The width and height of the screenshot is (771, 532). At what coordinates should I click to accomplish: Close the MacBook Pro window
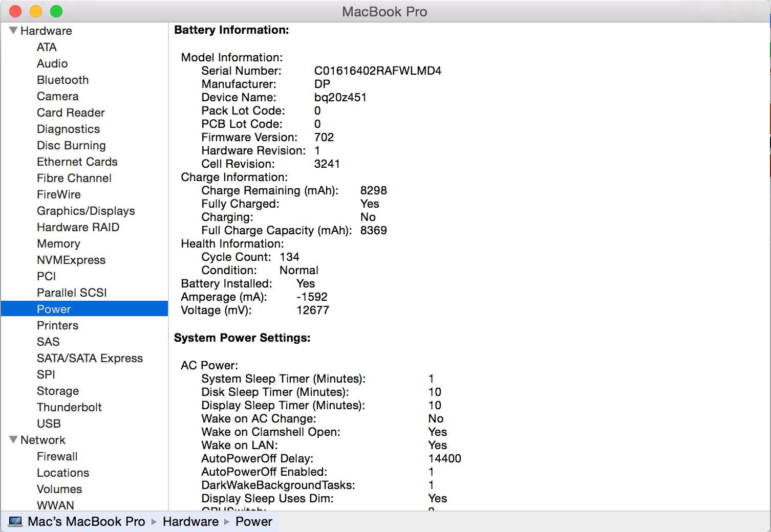pos(15,11)
